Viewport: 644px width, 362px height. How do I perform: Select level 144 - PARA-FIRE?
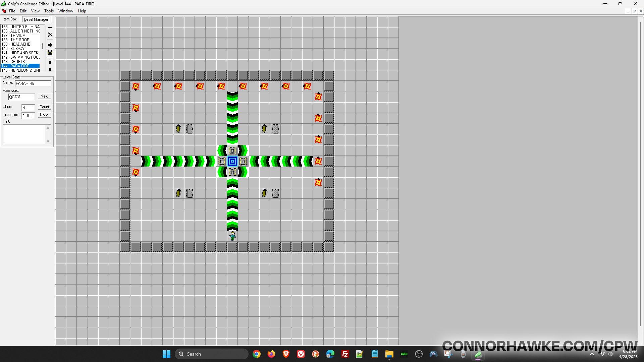click(x=20, y=66)
